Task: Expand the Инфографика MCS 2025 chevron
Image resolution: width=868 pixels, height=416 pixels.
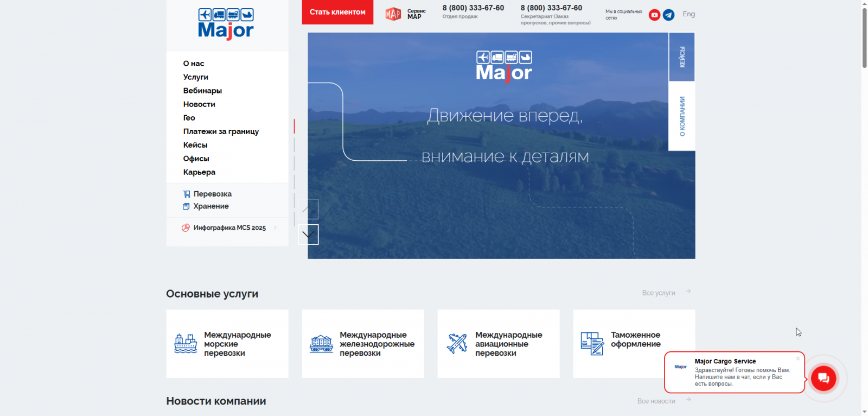Action: click(x=276, y=228)
